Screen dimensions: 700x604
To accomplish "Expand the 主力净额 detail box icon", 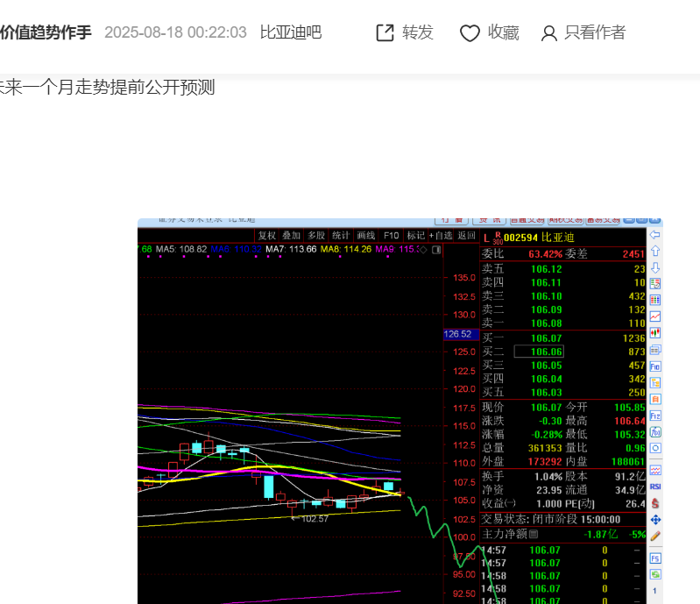I will coord(533,534).
